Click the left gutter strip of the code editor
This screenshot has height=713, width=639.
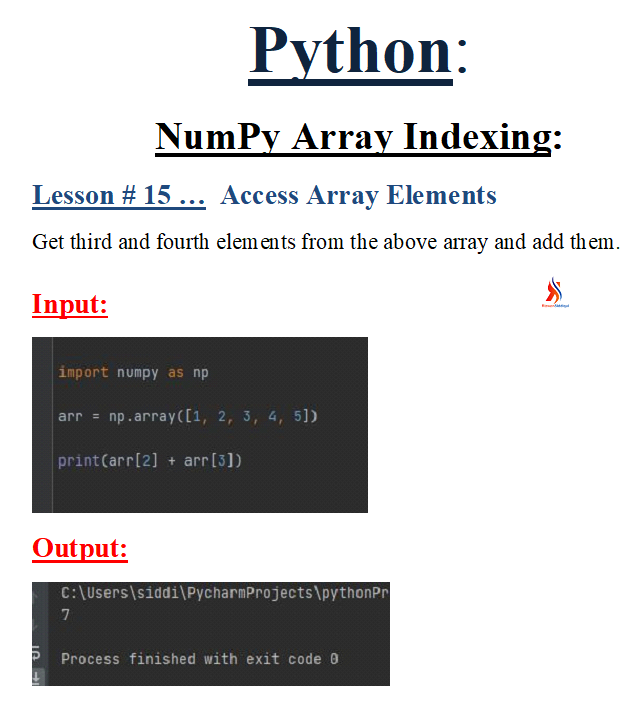coord(42,425)
